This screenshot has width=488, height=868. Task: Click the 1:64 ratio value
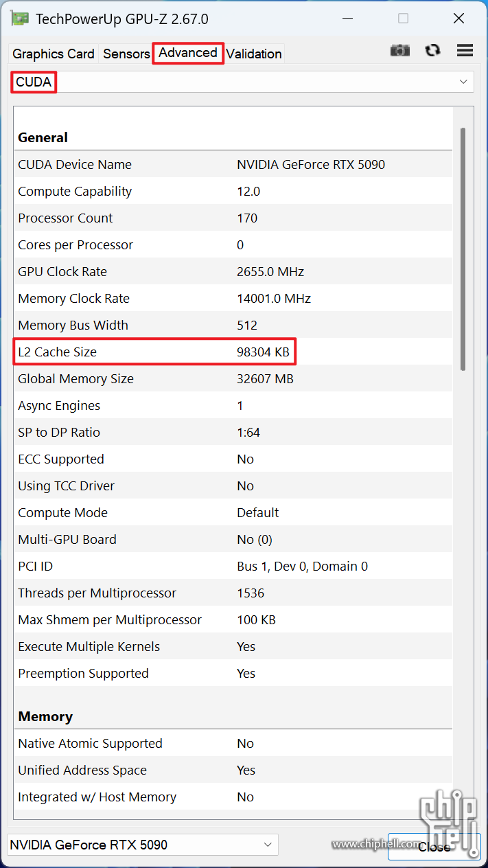(248, 433)
